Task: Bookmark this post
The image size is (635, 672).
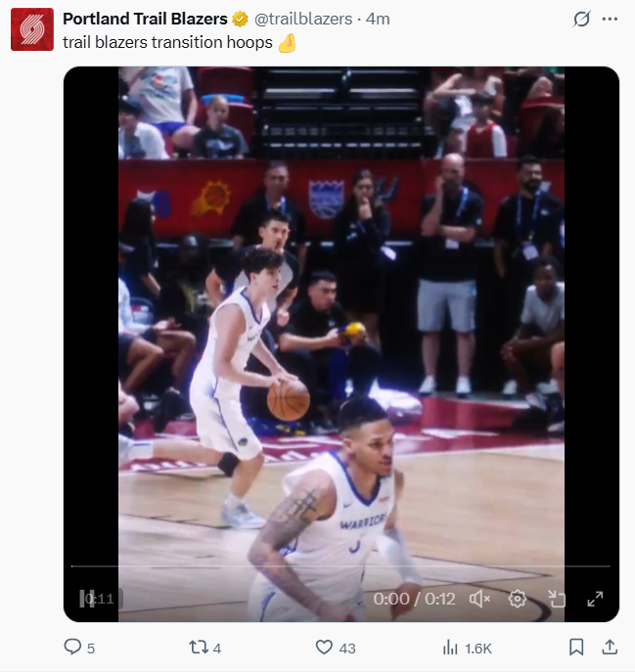Action: (576, 648)
